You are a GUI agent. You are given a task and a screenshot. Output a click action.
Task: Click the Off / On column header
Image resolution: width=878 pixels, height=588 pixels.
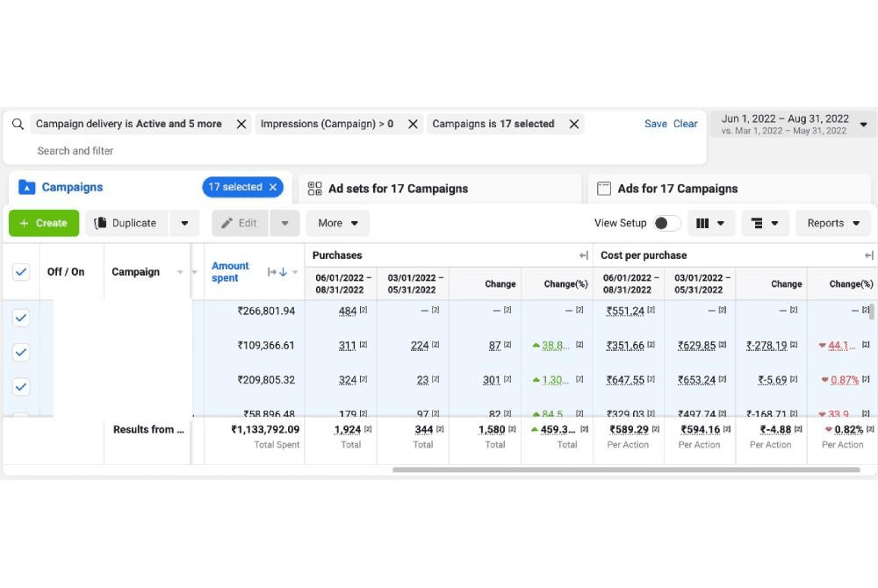point(66,272)
